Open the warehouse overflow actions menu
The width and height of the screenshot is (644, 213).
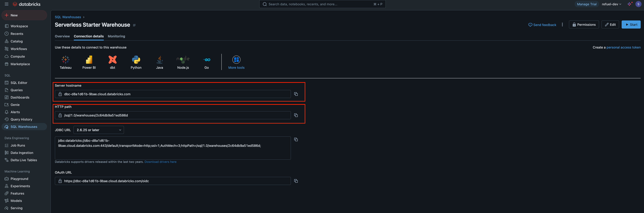[562, 25]
